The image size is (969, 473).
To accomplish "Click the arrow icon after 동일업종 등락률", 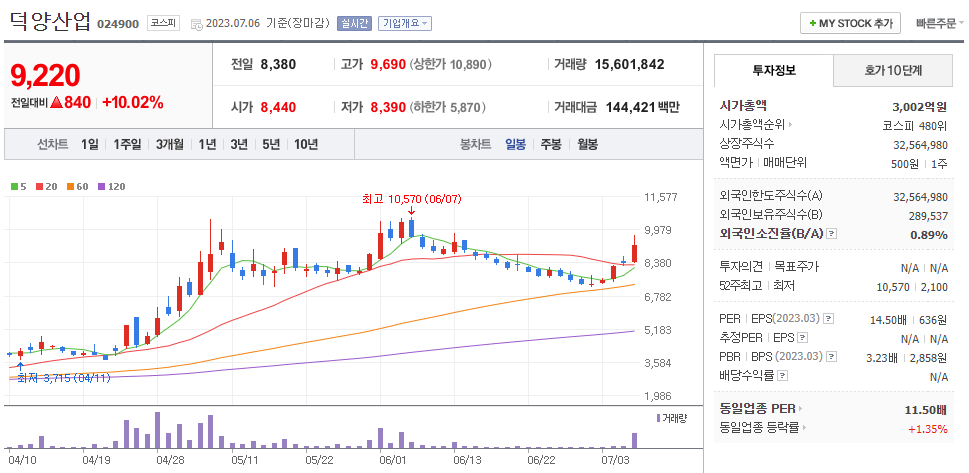I will pos(805,427).
